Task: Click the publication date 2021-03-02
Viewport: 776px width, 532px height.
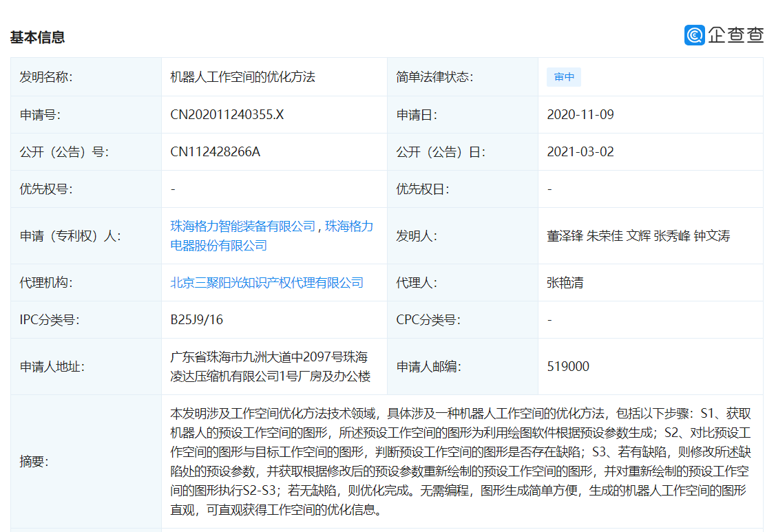Action: point(580,151)
